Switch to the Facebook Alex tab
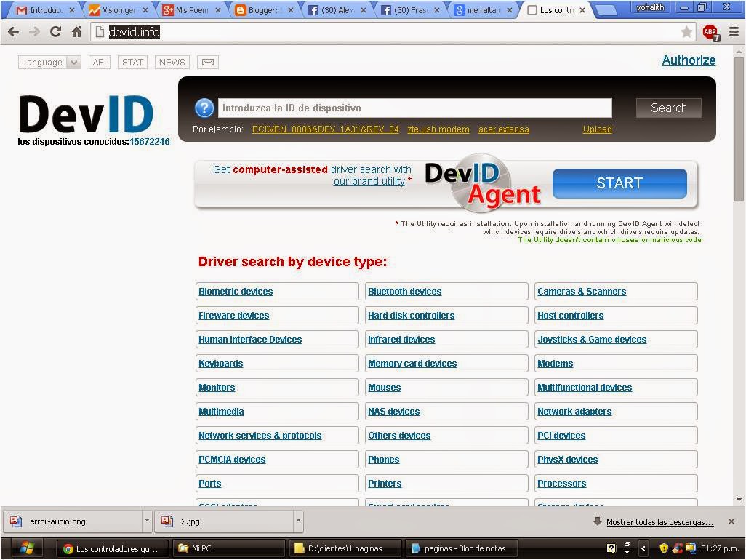Viewport: 746px width, 560px height. (337, 10)
